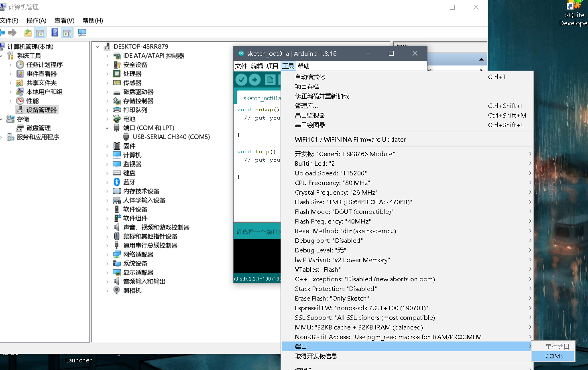Expand the 安全设备 node
Viewport: 588px width, 370px height.
click(x=107, y=65)
